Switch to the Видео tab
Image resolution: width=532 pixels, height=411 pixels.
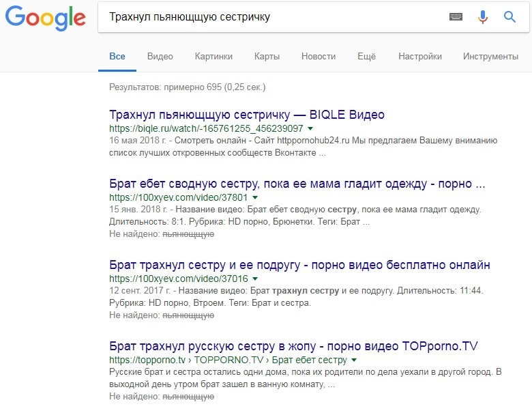coord(160,57)
